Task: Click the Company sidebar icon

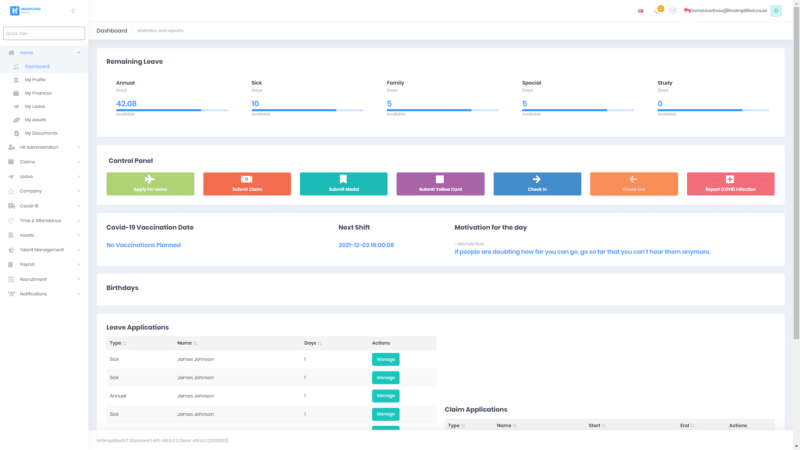Action: (11, 191)
